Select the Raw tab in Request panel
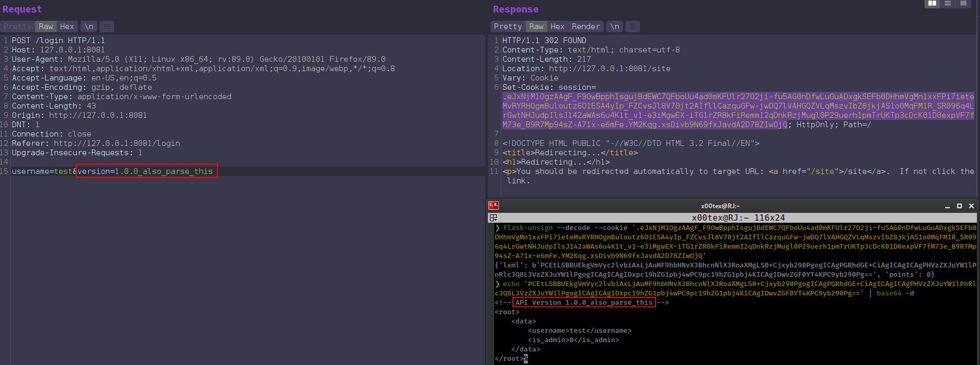Screen dimensions: 980x365 (46, 26)
